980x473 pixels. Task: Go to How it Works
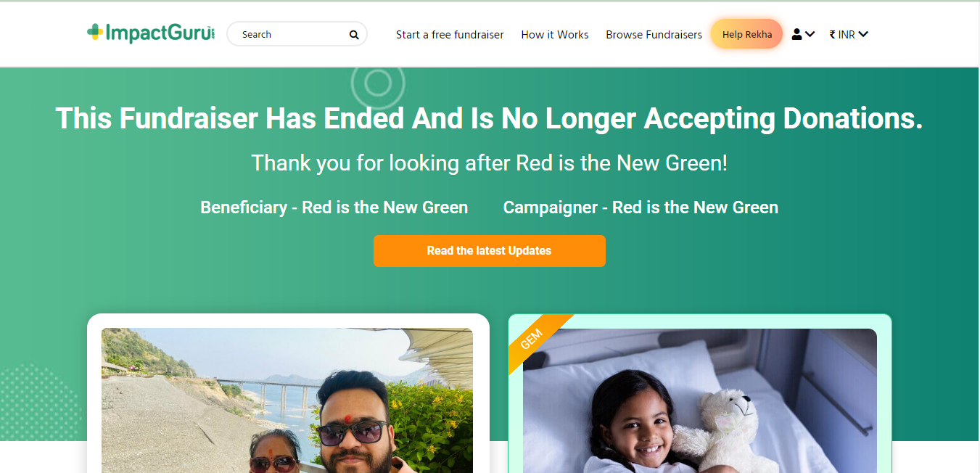[555, 35]
